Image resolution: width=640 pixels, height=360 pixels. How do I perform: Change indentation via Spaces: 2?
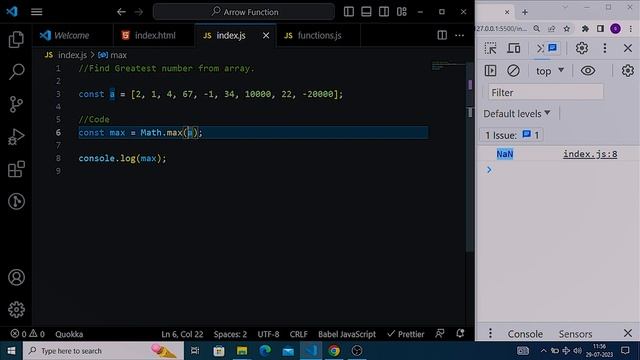pyautogui.click(x=230, y=334)
